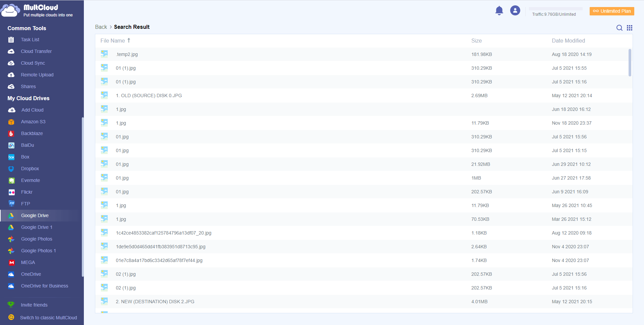Viewport: 644px width, 325px height.
Task: Select file 2. NEW (DESTINATION) DISK 2.JPG
Action: (364, 302)
